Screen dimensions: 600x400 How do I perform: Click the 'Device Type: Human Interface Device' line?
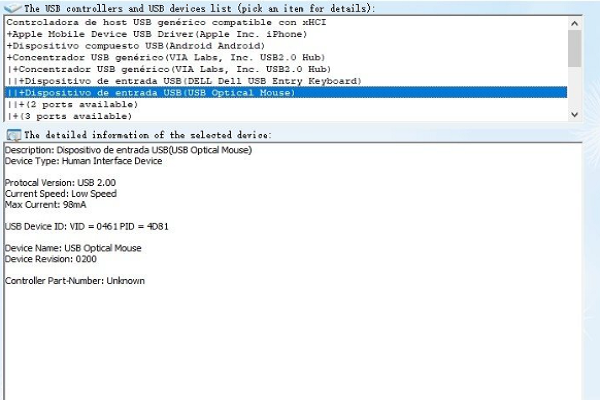coord(83,161)
